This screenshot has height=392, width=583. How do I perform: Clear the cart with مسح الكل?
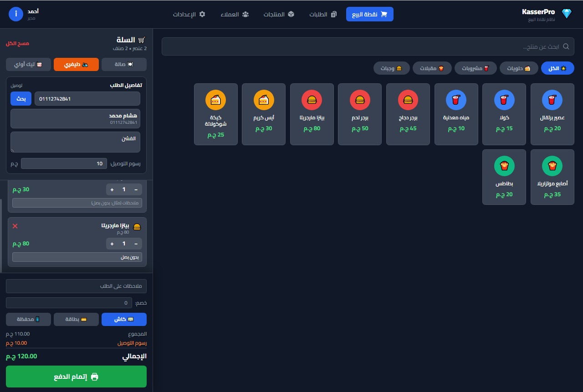pos(18,43)
